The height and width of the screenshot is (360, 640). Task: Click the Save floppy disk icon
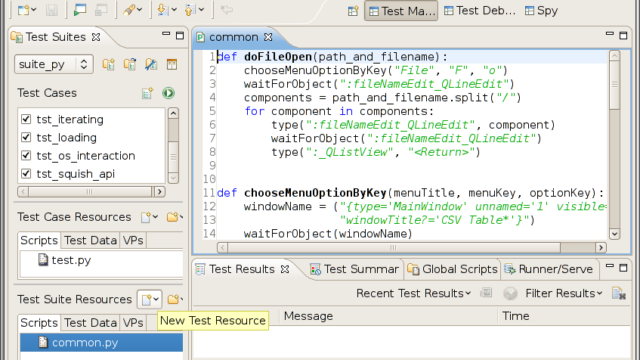(x=51, y=10)
